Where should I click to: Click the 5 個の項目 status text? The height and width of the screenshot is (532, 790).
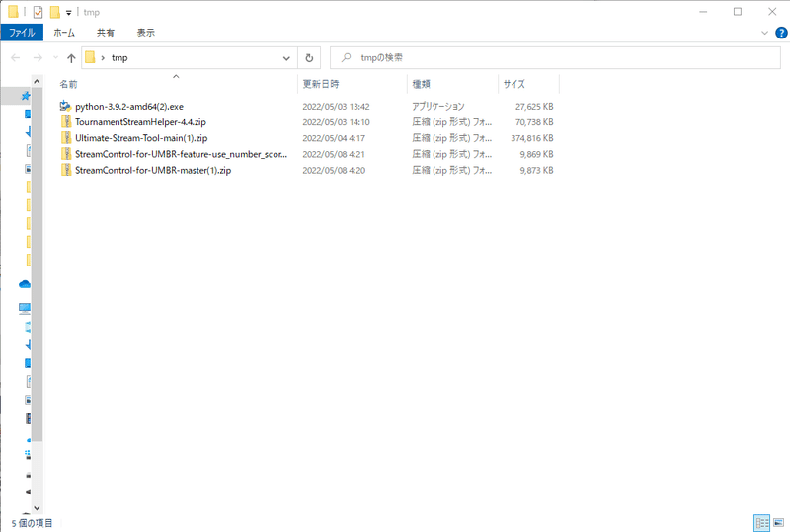tap(32, 523)
